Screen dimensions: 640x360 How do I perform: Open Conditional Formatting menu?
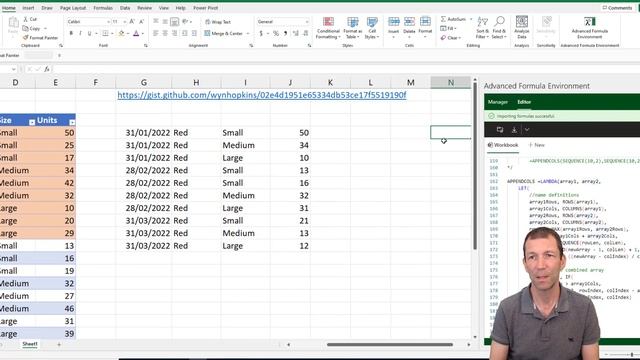tap(328, 28)
